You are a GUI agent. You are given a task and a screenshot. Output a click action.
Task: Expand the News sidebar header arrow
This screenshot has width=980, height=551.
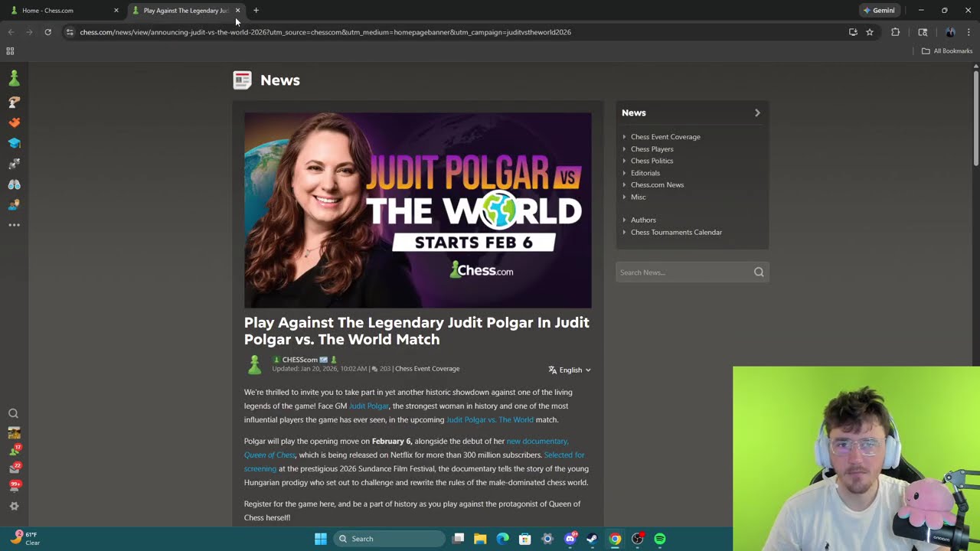(x=757, y=112)
